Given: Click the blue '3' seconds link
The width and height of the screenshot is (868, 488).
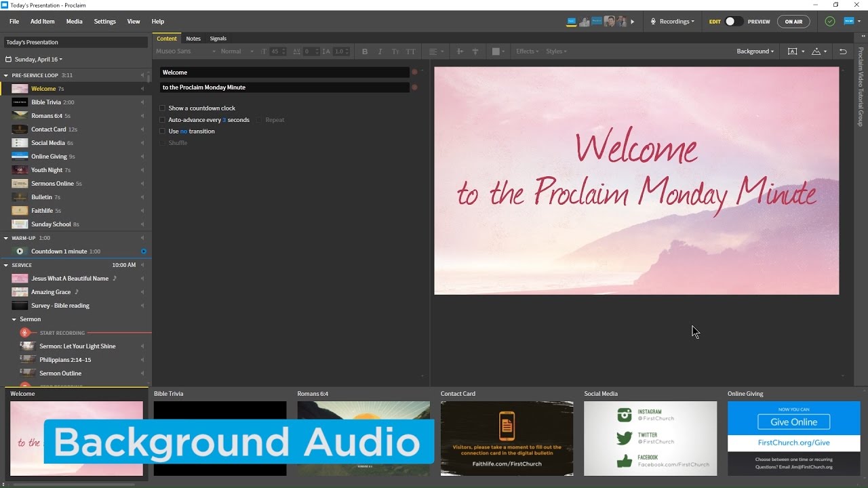Looking at the screenshot, I should pos(224,120).
